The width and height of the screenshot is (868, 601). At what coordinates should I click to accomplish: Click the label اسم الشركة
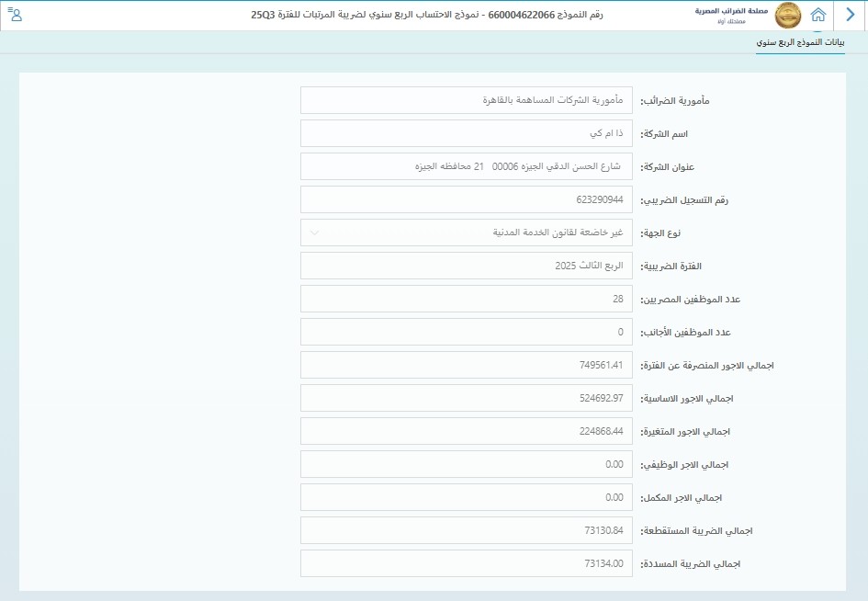[x=664, y=134]
